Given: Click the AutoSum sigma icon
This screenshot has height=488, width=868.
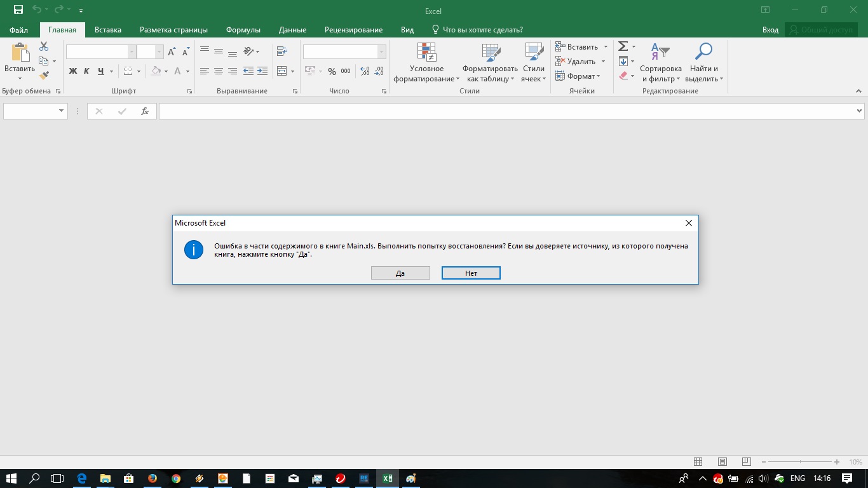Looking at the screenshot, I should (623, 46).
